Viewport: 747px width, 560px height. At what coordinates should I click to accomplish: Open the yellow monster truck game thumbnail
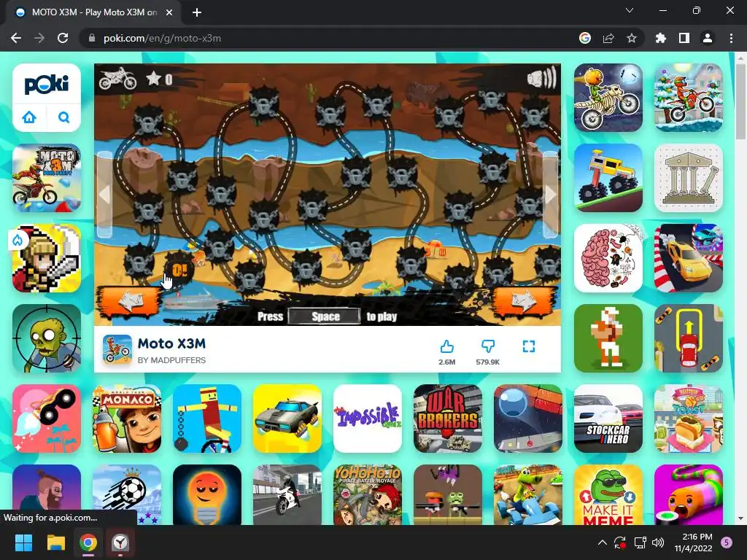point(608,178)
